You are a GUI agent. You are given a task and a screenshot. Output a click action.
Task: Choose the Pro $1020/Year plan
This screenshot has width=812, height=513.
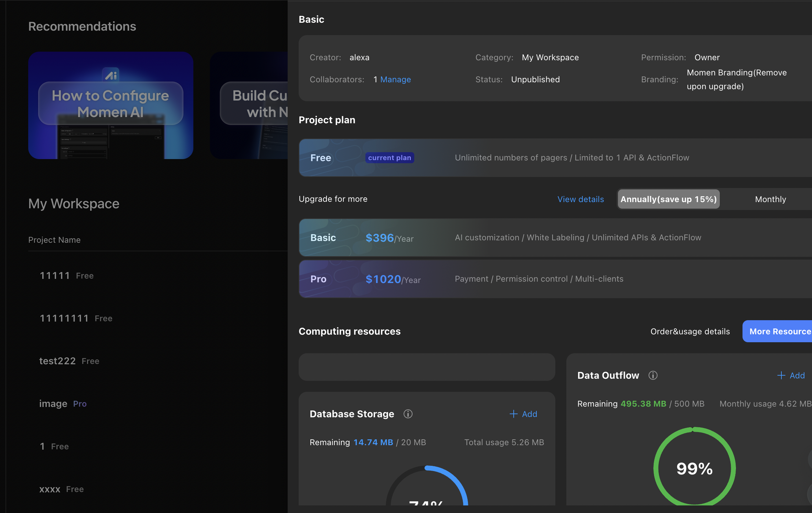pos(555,279)
